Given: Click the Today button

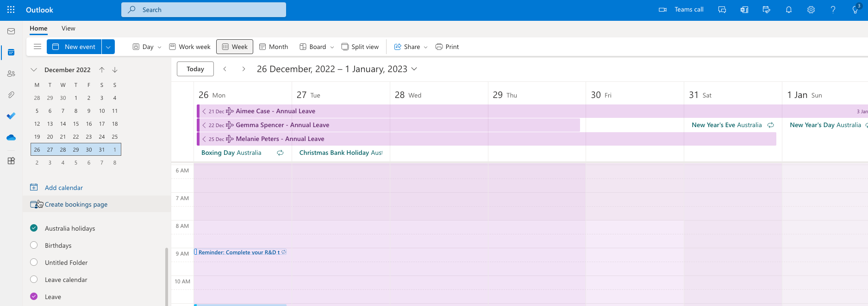Looking at the screenshot, I should pos(195,69).
